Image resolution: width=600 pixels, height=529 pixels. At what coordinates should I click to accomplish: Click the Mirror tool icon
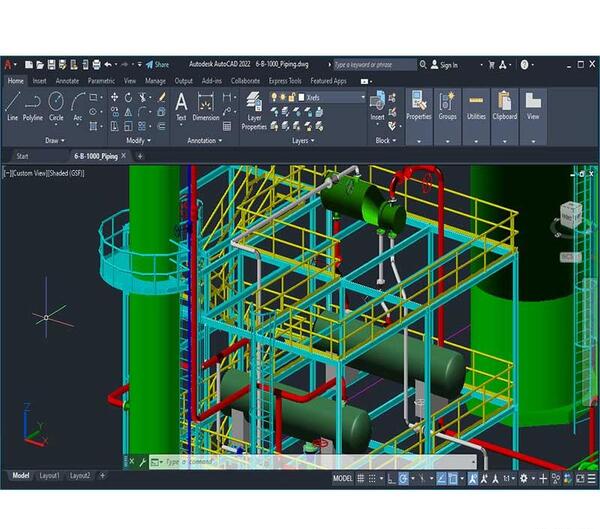click(128, 112)
